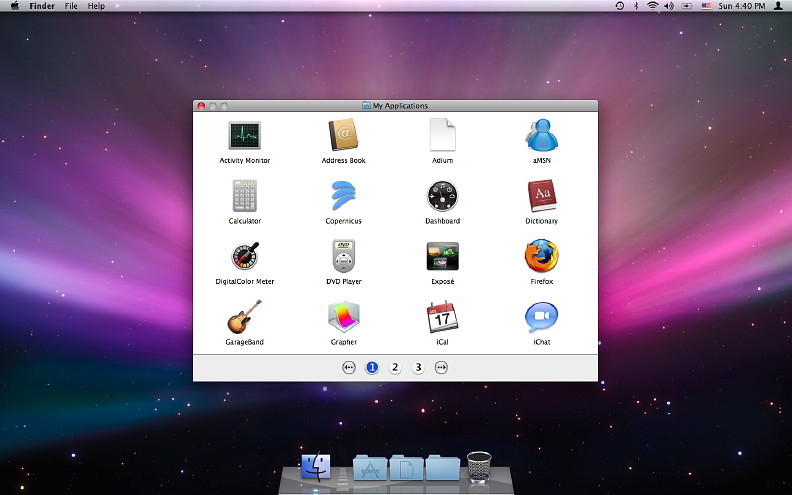792x495 pixels.
Task: Open the user account menu bar icon
Action: 778,6
